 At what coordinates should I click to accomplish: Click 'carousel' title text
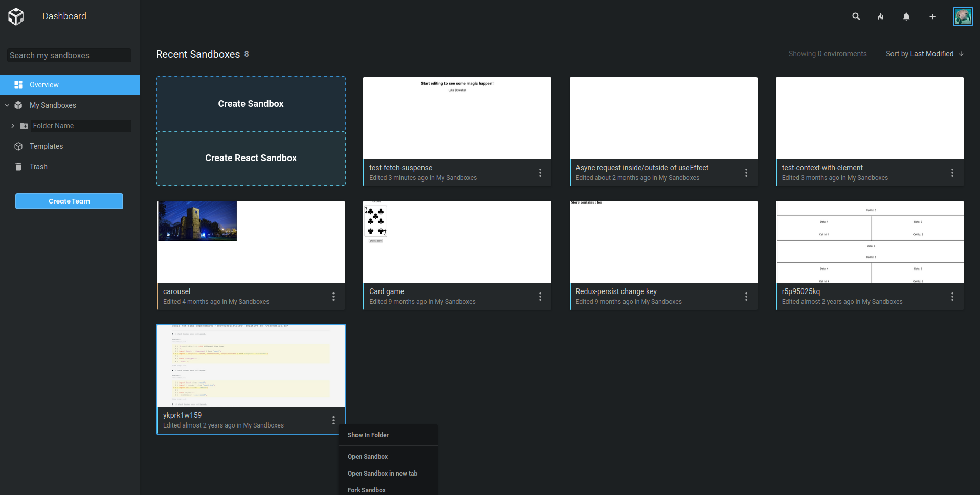pos(176,291)
